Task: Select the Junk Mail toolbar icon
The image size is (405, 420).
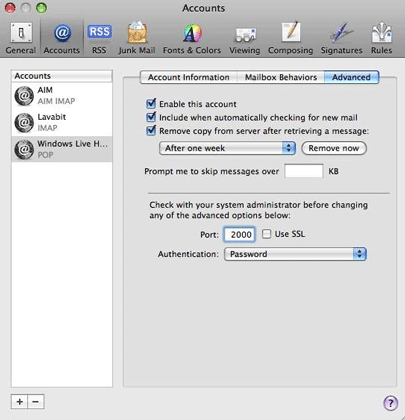Action: [x=137, y=38]
